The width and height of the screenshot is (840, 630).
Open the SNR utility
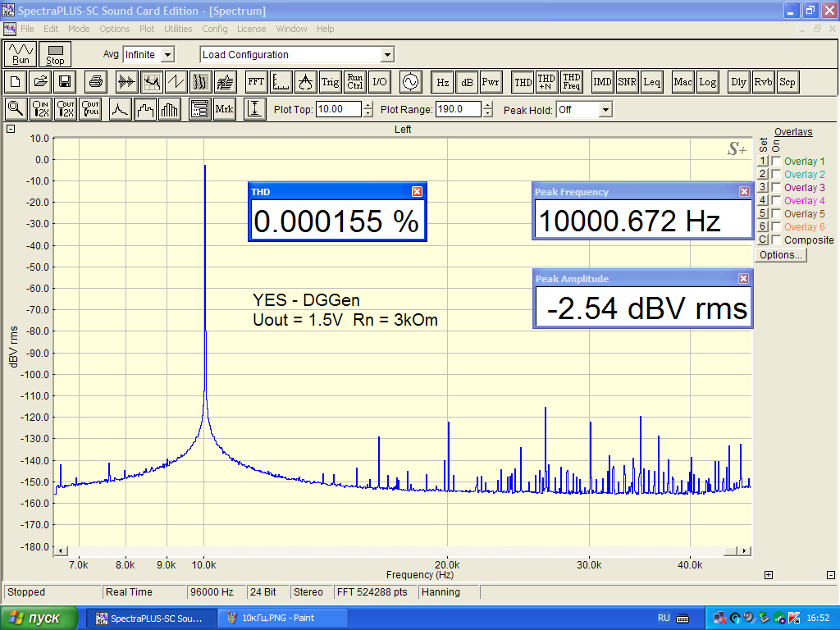pos(628,82)
